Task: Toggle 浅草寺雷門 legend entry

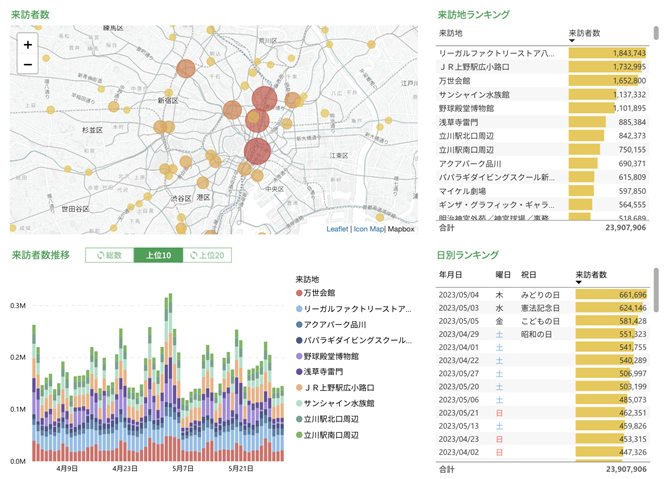Action: [x=319, y=372]
